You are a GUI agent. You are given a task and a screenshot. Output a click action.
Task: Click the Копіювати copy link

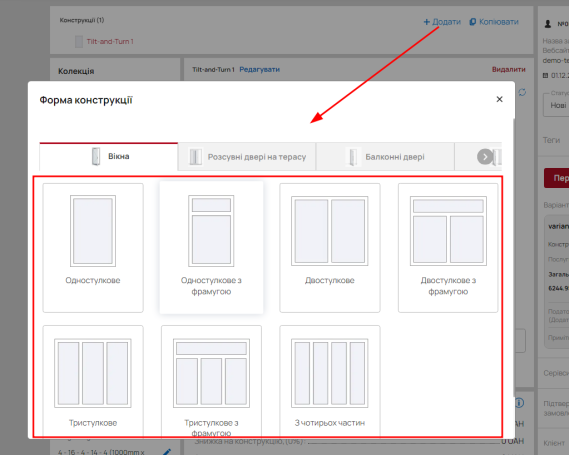click(x=494, y=22)
